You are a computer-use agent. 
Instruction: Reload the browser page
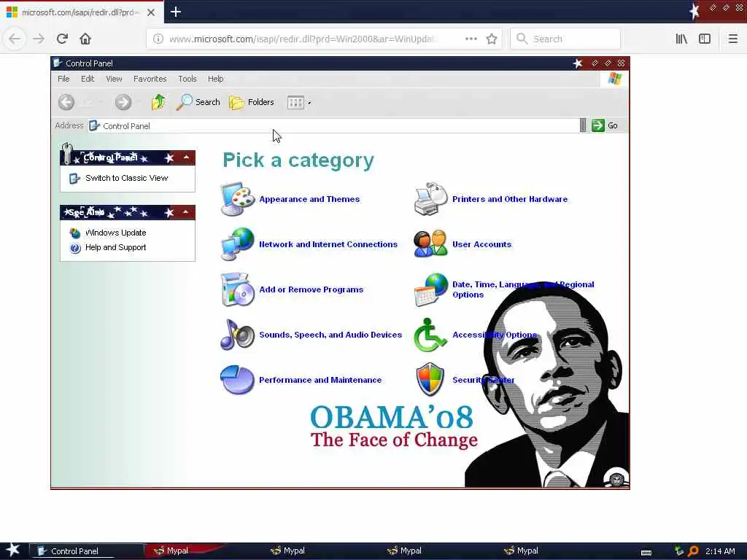(x=62, y=39)
